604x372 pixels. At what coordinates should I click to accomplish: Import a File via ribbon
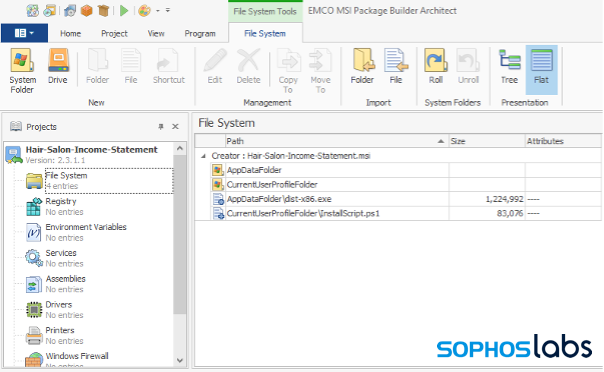pos(396,67)
